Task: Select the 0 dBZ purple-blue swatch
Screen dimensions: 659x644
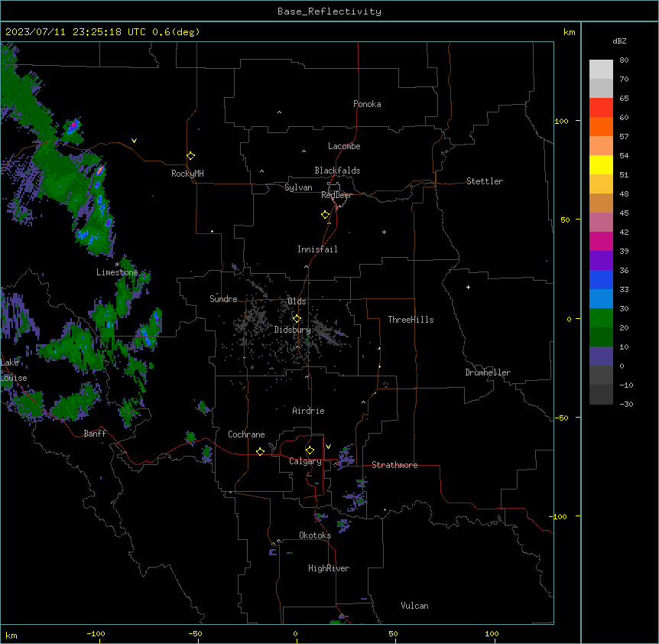Action: [601, 356]
